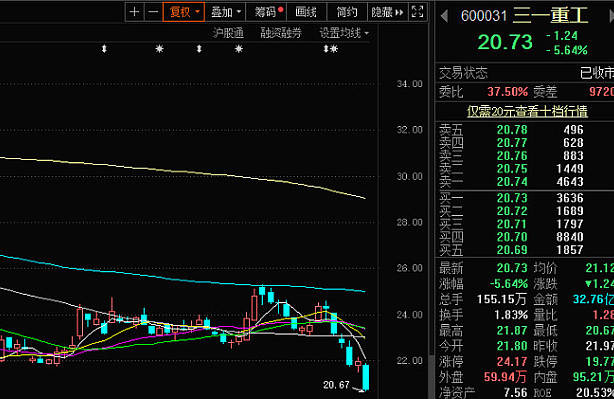Click the first star event marker

point(159,49)
